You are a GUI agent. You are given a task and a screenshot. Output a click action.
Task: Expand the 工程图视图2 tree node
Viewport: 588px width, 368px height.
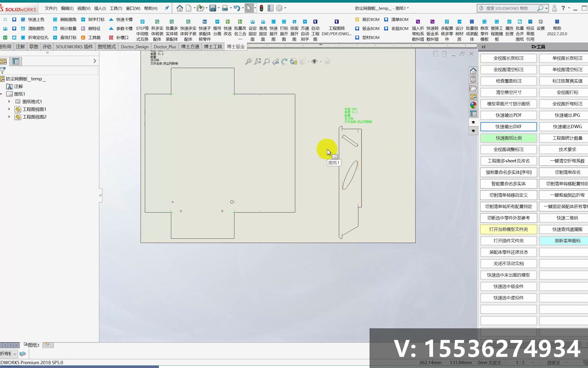[9, 117]
